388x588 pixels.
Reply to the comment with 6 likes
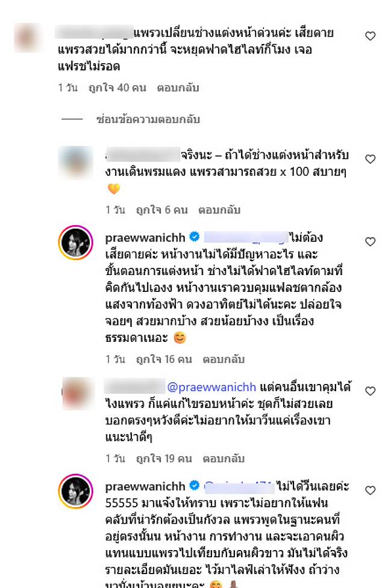click(219, 210)
